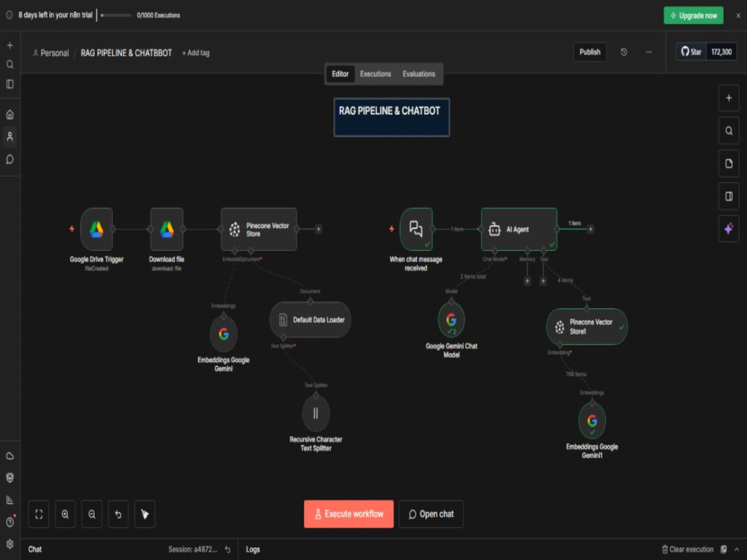
Task: Zoom out on the canvas
Action: (92, 514)
